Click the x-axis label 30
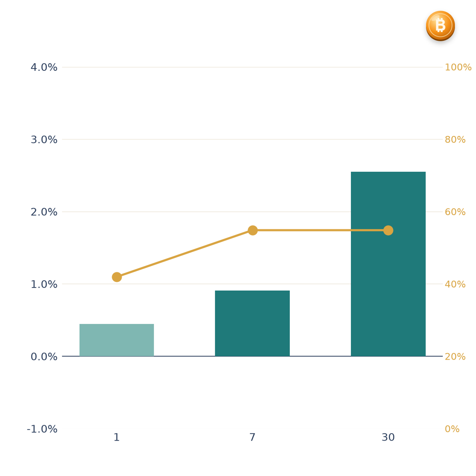This screenshot has width=476, height=476. pyautogui.click(x=388, y=437)
